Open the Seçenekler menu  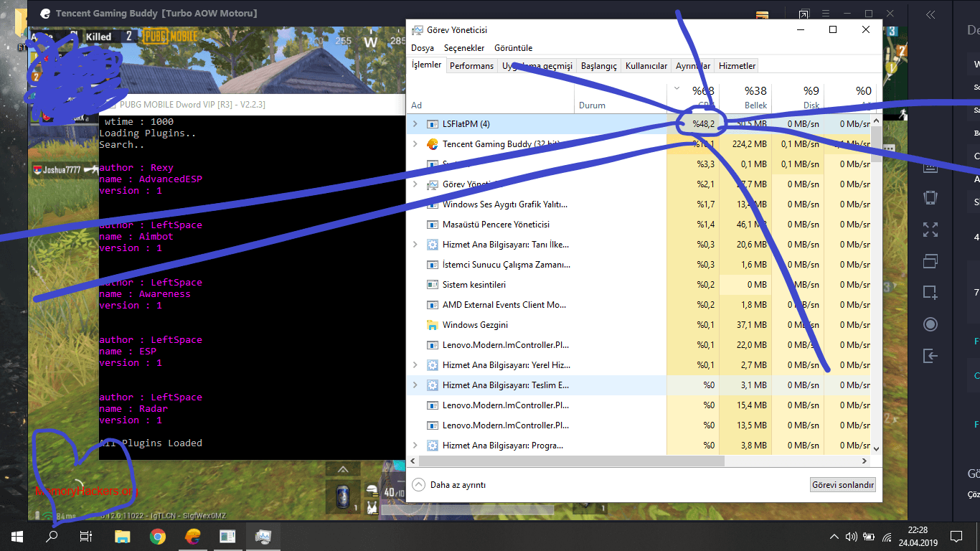click(x=464, y=48)
